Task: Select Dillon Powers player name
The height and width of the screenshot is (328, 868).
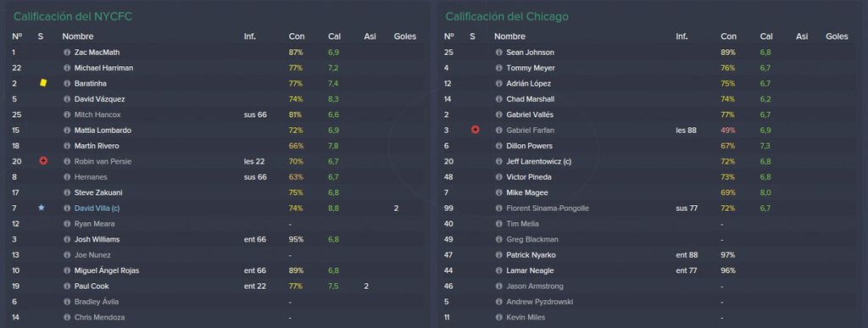Action: tap(529, 146)
